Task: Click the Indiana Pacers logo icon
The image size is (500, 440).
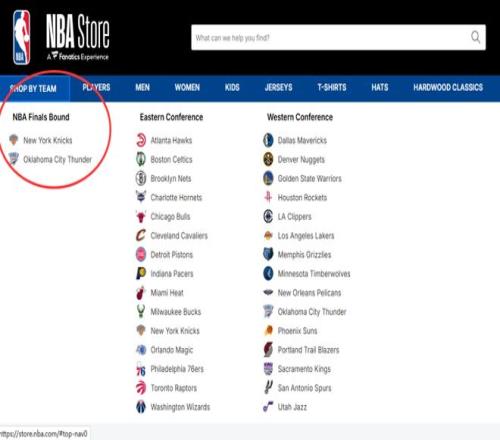Action: [141, 274]
